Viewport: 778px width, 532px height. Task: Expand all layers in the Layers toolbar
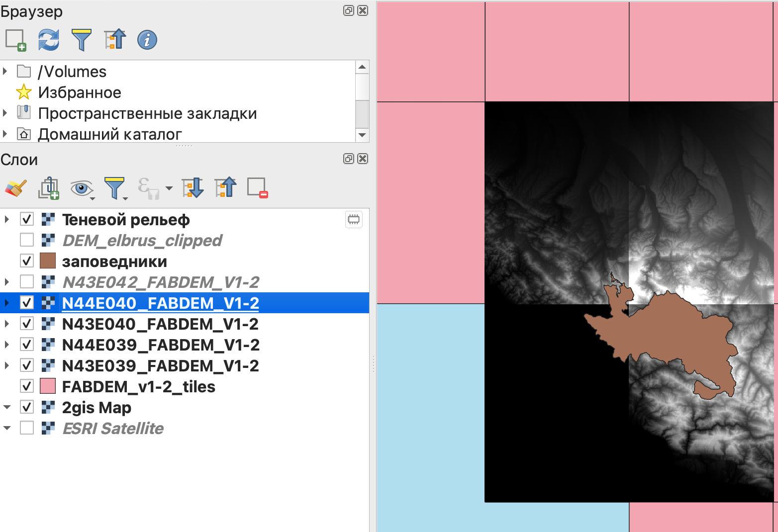click(193, 188)
